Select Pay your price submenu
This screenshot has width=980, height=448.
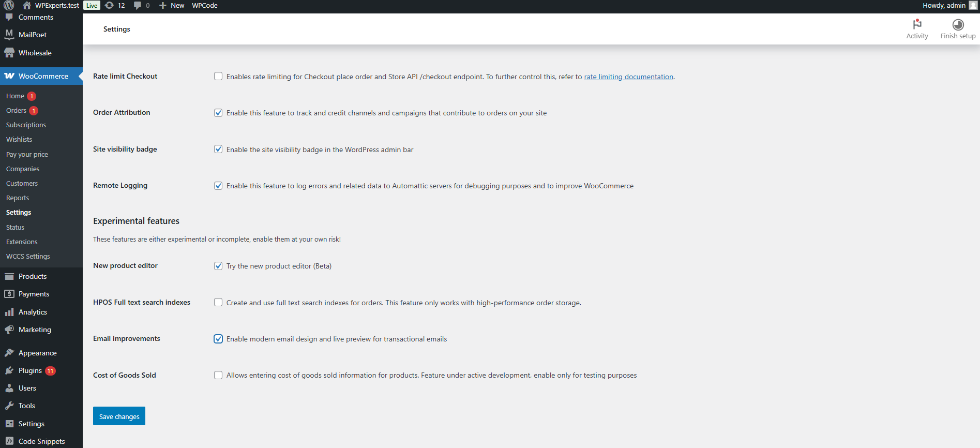click(27, 154)
